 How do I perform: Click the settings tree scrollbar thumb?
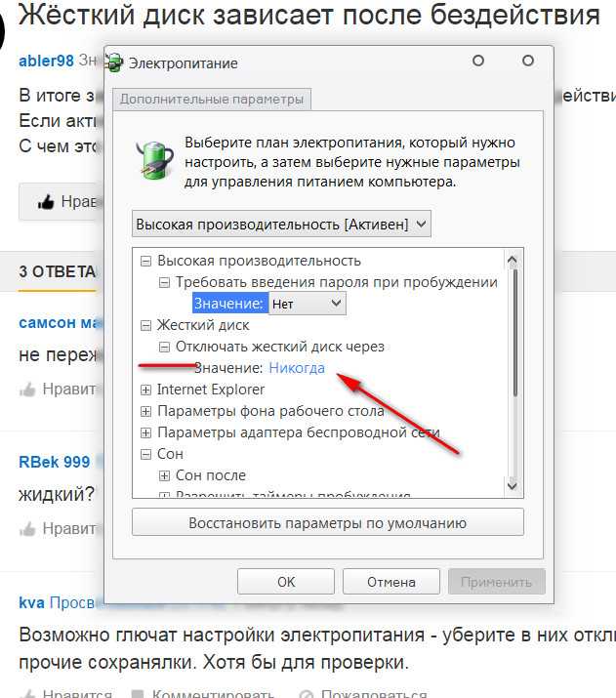pos(515,332)
